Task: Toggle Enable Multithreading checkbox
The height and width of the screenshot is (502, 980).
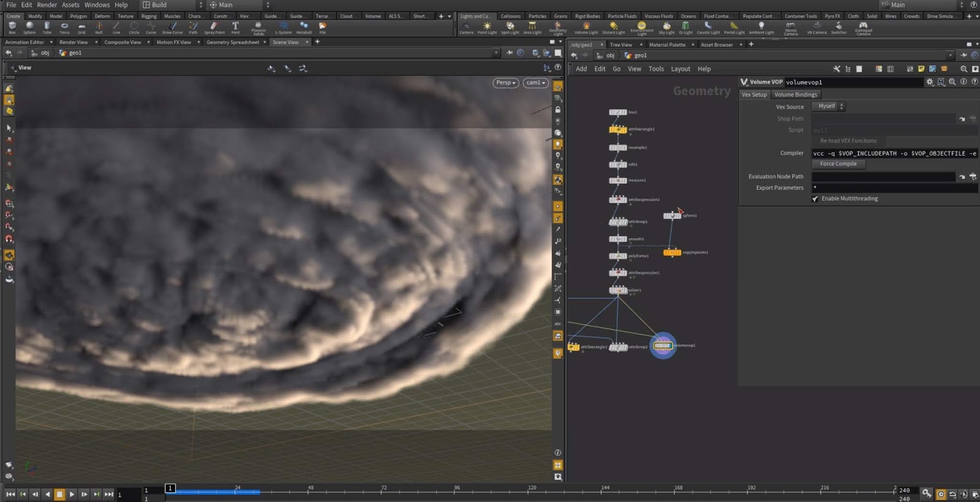Action: (815, 199)
